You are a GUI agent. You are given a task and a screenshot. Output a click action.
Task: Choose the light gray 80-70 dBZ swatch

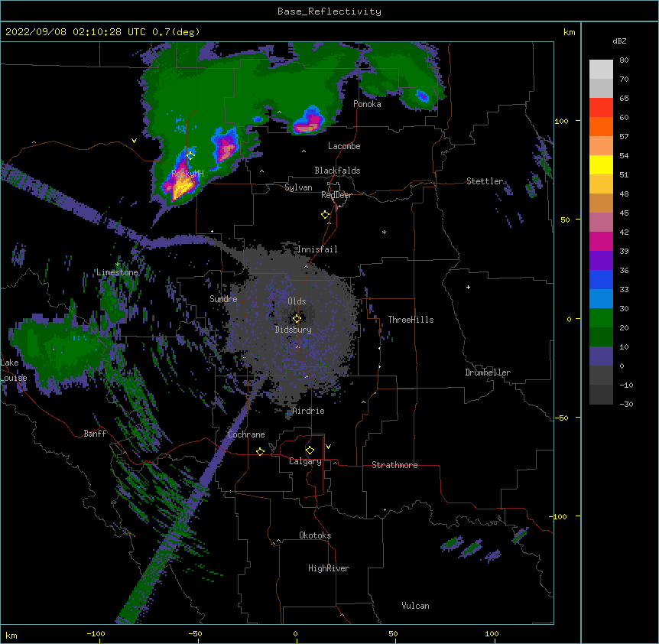[x=601, y=70]
